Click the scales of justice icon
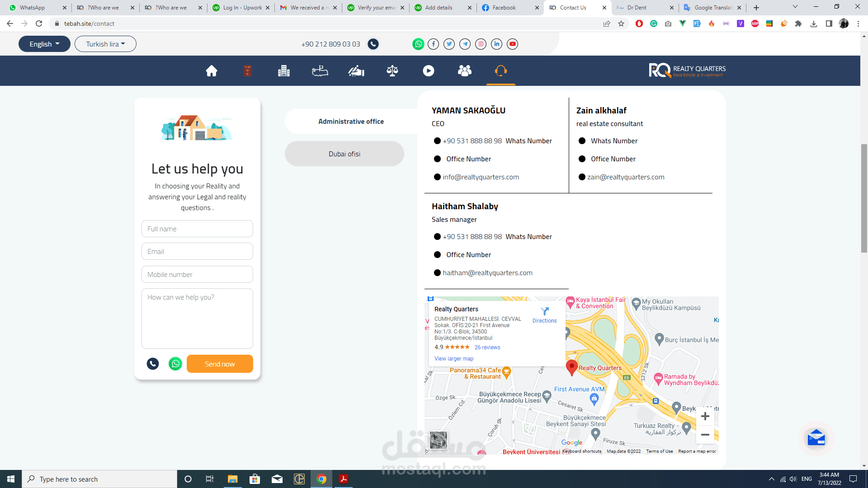Viewport: 868px width, 488px height. (392, 71)
